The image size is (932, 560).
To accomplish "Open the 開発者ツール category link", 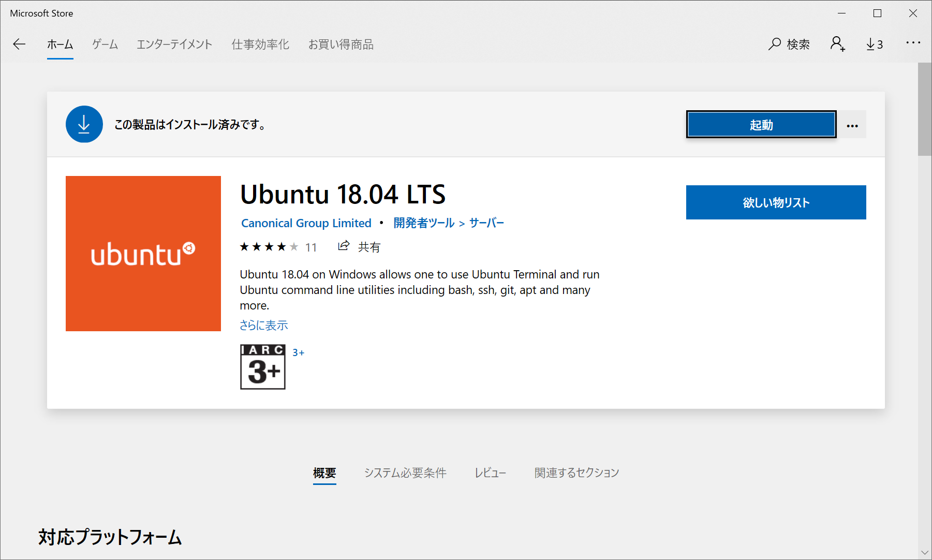I will click(x=424, y=223).
